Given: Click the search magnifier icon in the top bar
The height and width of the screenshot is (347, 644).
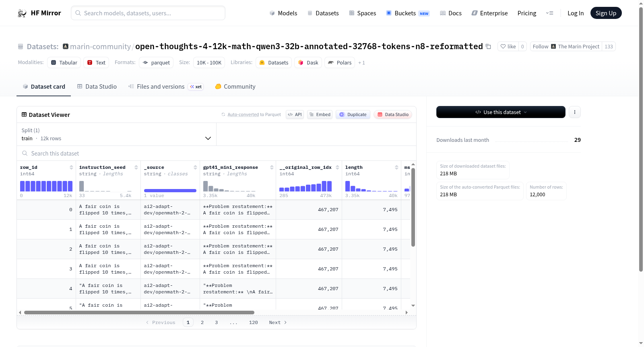Looking at the screenshot, I should pos(78,13).
